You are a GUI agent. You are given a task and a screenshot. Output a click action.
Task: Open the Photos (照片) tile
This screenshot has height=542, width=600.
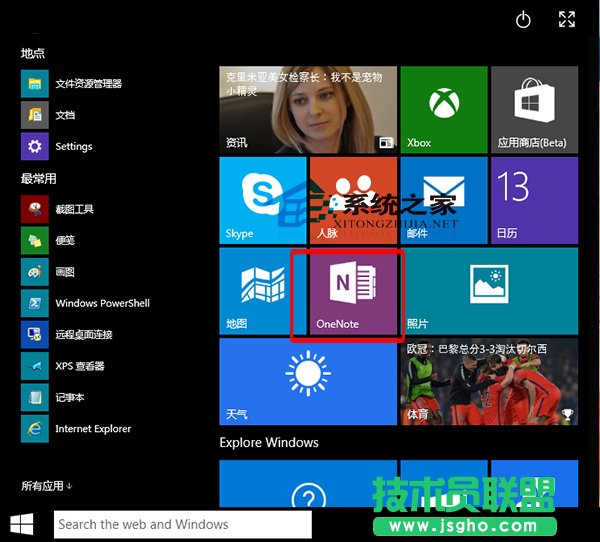(x=490, y=291)
